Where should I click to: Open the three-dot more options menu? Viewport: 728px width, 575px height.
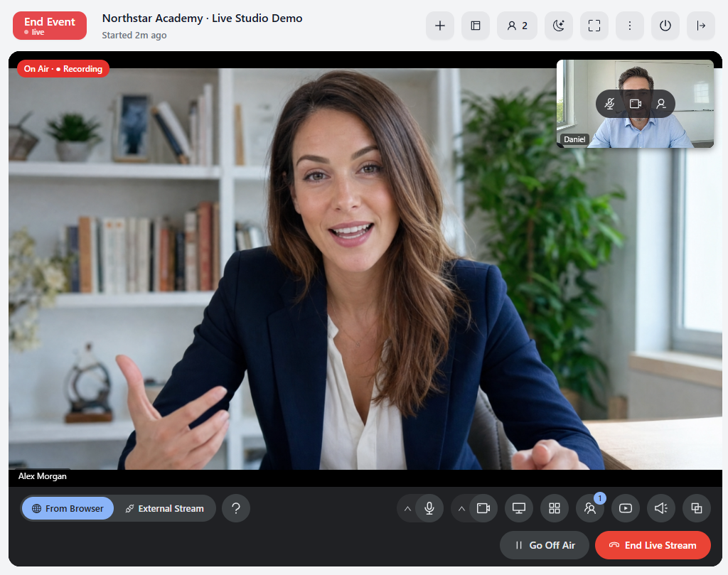pyautogui.click(x=630, y=26)
